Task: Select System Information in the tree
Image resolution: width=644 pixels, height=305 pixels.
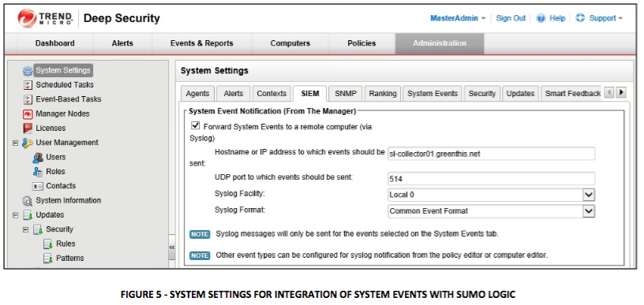Action: 68,200
